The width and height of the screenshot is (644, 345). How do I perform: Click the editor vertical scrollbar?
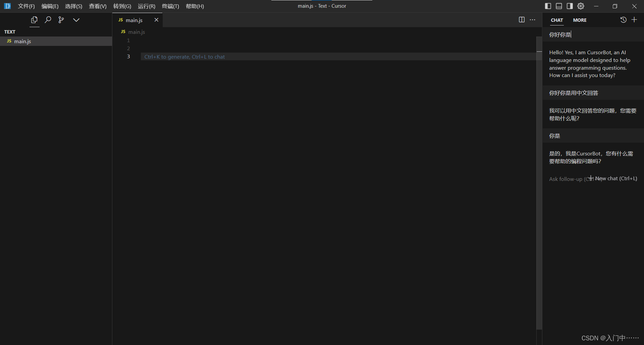(539, 183)
